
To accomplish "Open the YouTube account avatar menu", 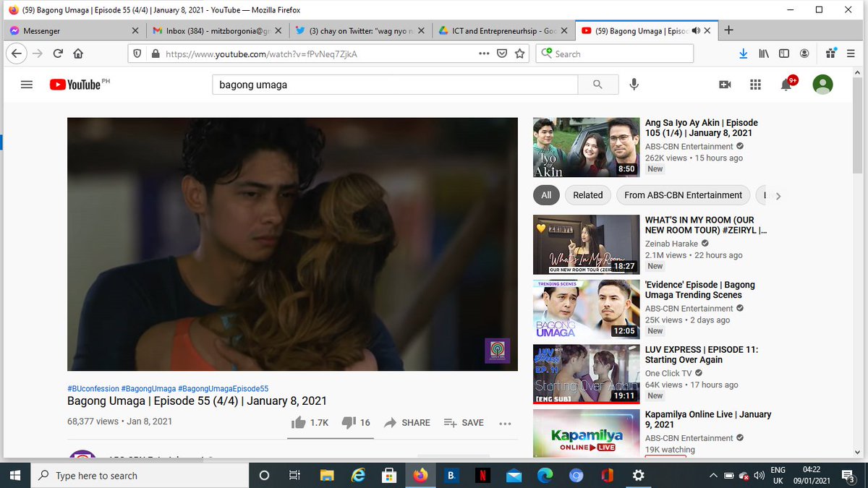I will pyautogui.click(x=822, y=85).
